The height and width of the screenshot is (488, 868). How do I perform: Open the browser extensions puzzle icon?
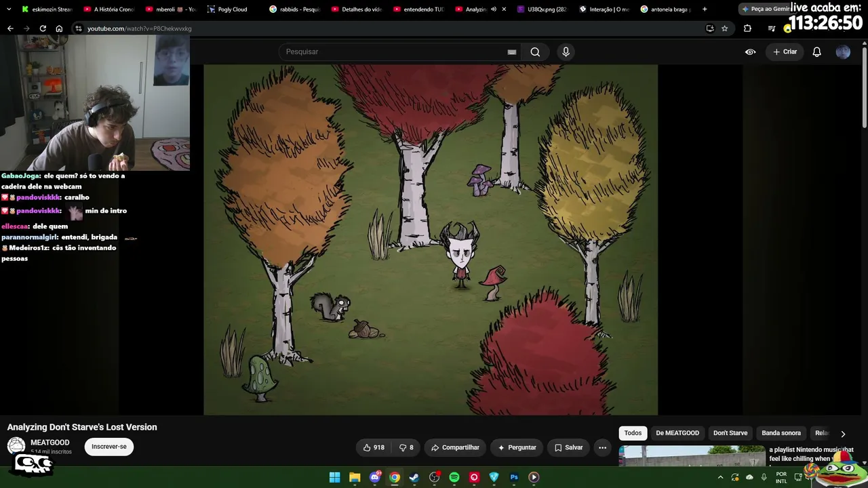pos(747,28)
